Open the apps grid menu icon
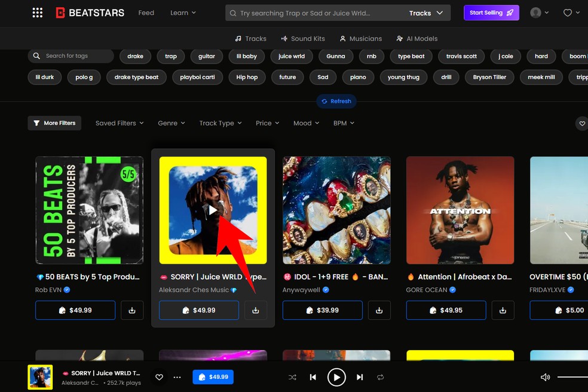The image size is (588, 392). 37,13
